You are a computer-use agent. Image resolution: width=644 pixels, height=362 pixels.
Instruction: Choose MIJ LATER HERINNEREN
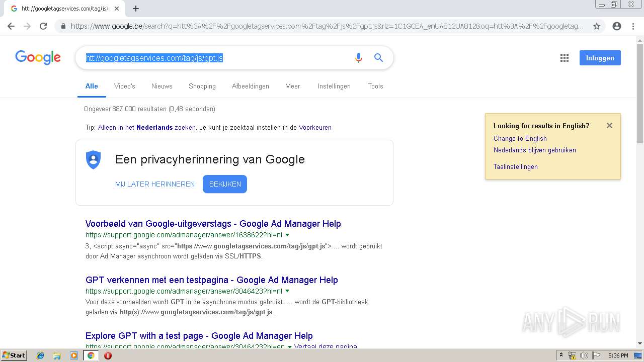click(x=155, y=184)
